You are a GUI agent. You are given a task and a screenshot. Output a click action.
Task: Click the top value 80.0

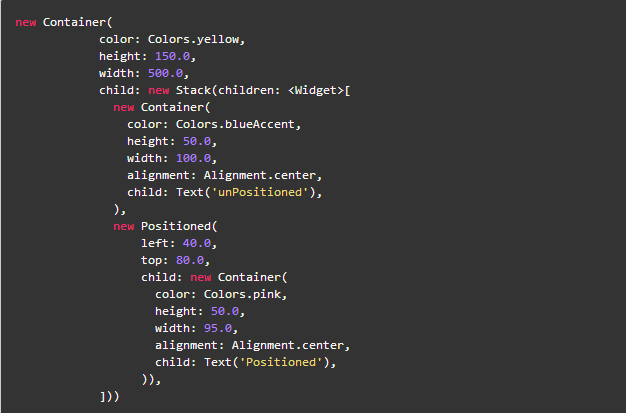[x=190, y=260]
